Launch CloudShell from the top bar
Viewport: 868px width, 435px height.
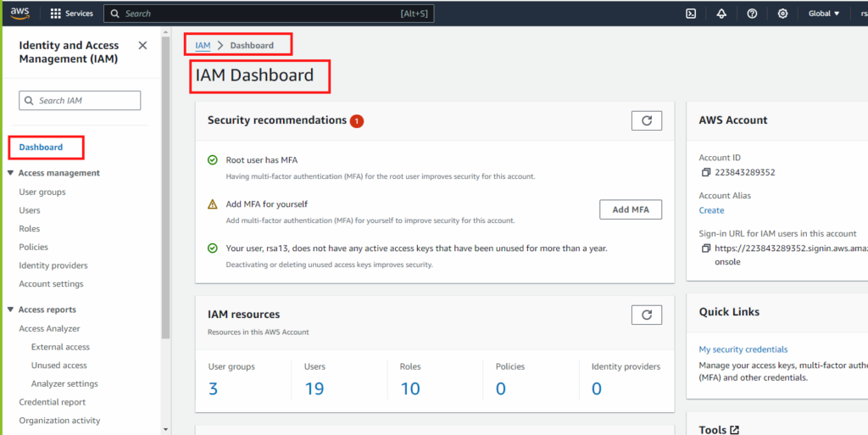tap(691, 14)
